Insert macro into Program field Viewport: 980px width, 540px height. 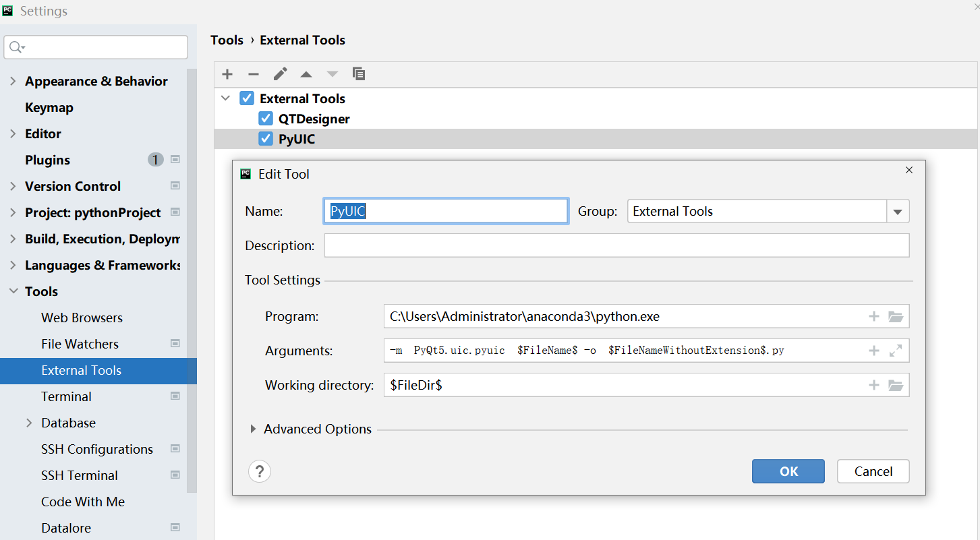click(874, 316)
